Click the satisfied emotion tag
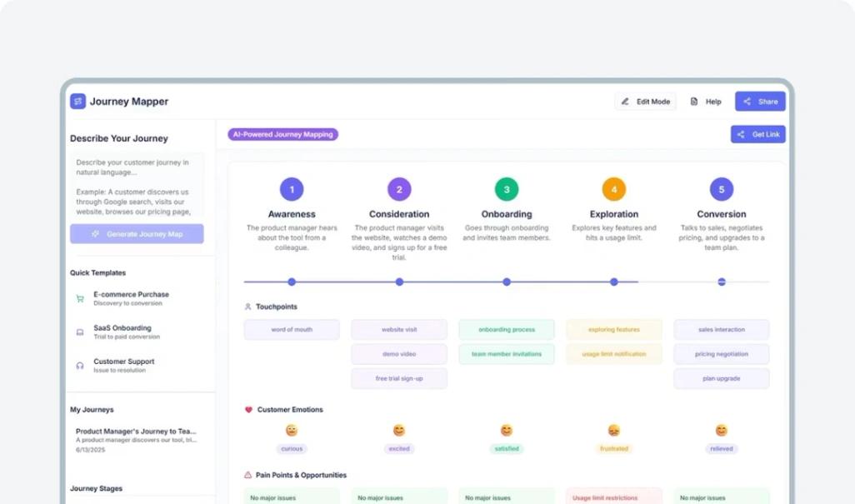Viewport: 855px width, 504px height. pos(507,449)
